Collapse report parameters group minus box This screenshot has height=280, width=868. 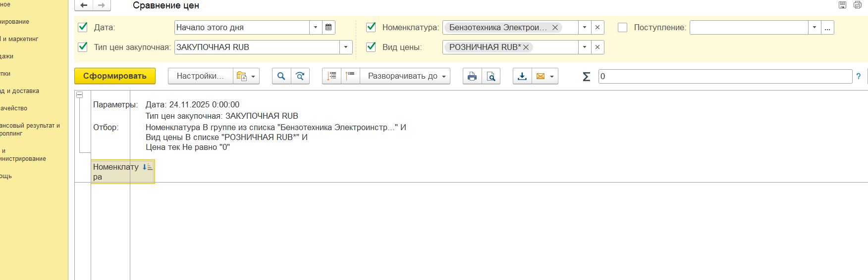pyautogui.click(x=79, y=94)
